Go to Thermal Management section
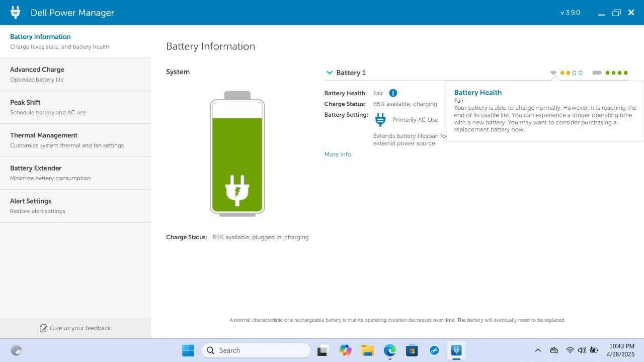The height and width of the screenshot is (362, 644). pos(75,140)
